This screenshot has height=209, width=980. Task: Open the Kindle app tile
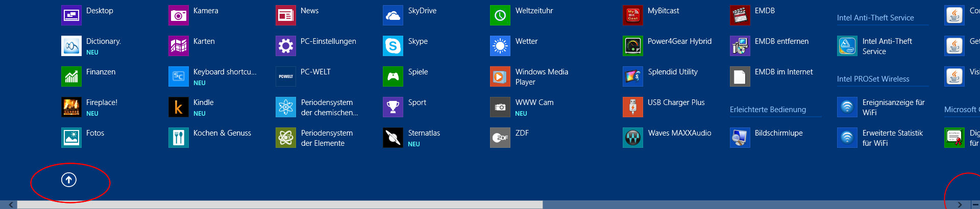178,107
